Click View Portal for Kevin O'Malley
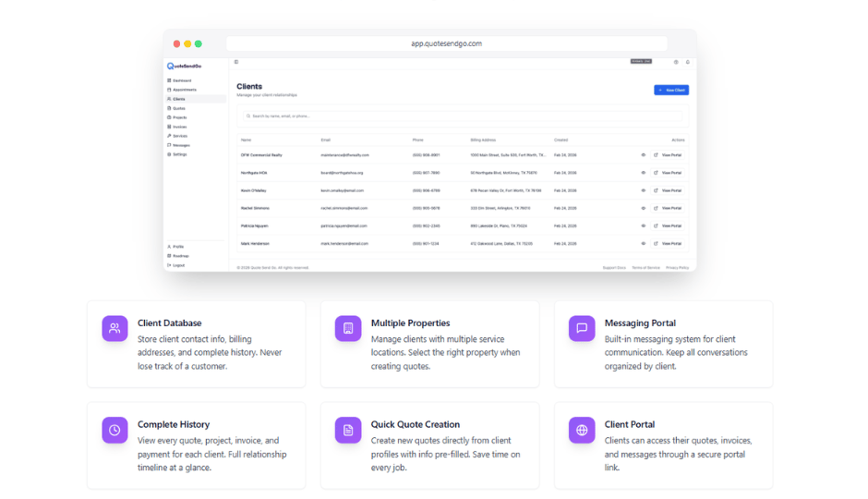Viewport: 868px width, 499px height. click(669, 190)
